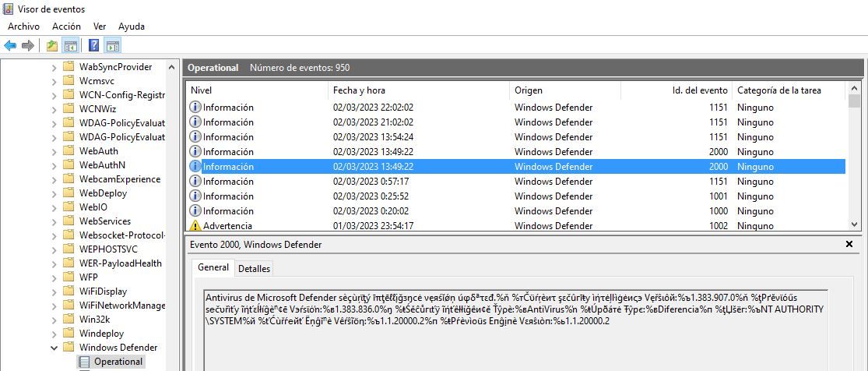Sort events by the Nivel column header

tap(257, 90)
